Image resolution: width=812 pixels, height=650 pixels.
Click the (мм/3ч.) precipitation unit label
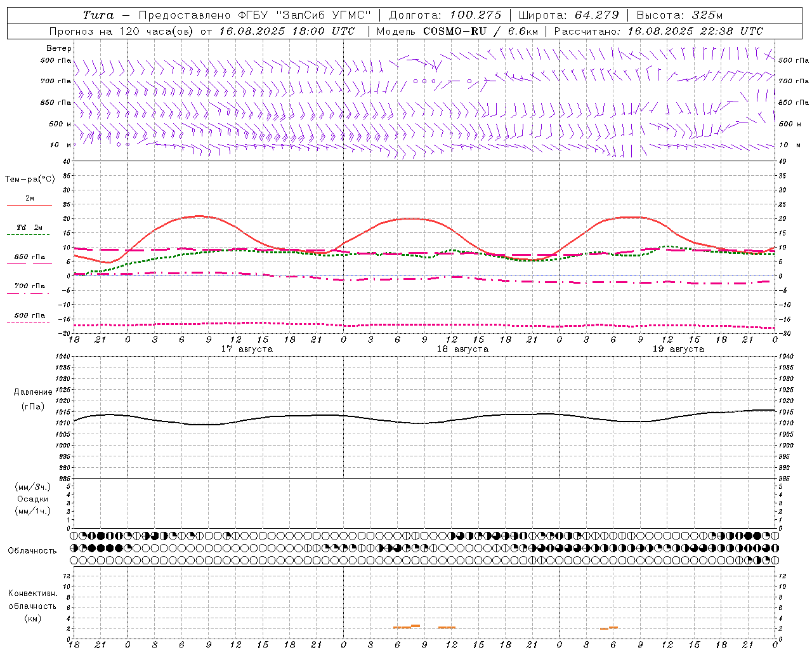(33, 487)
